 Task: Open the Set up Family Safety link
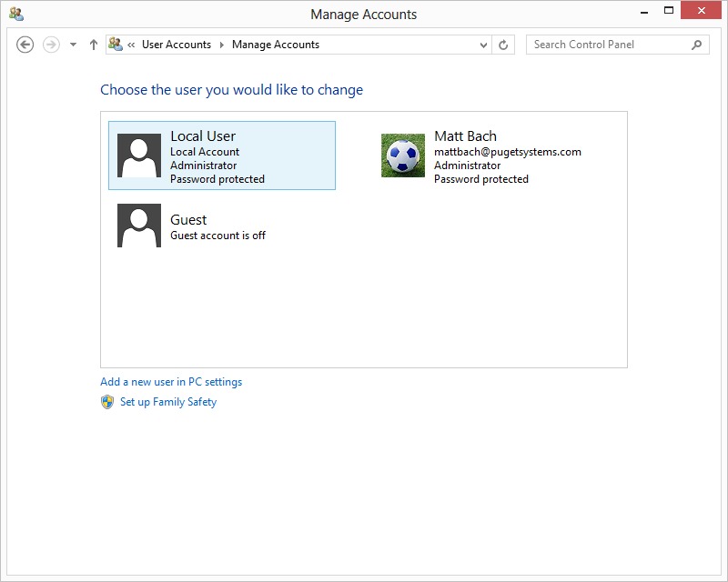(168, 402)
